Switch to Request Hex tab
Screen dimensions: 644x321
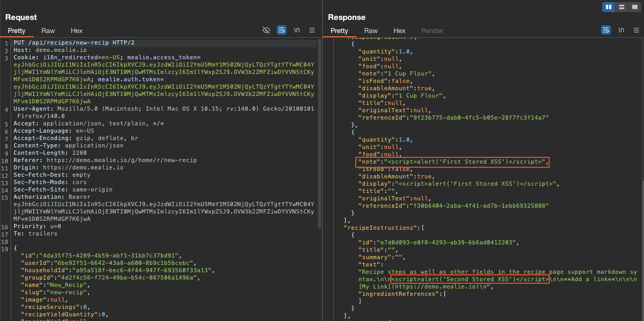click(x=77, y=31)
